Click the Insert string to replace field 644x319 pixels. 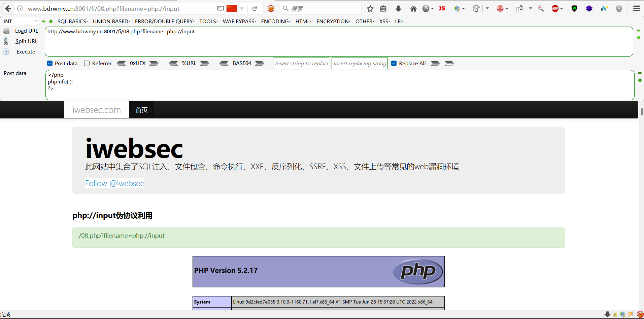point(301,63)
